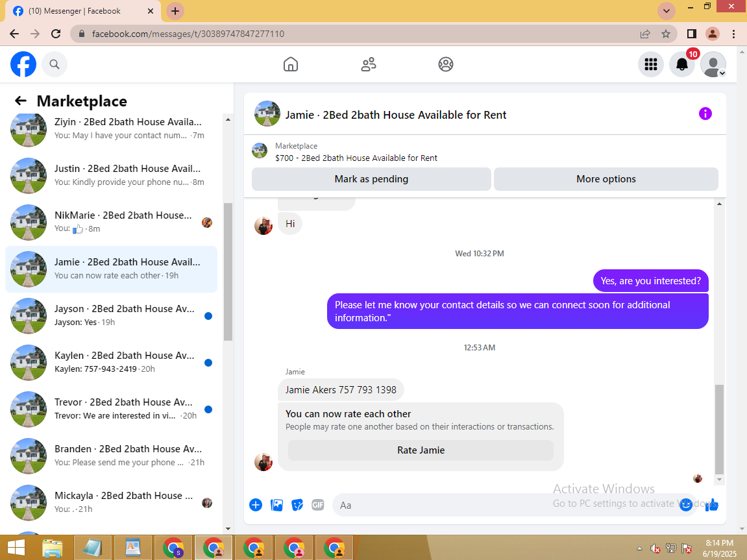Open Chrome profile avatar in toolbar

coord(713,34)
